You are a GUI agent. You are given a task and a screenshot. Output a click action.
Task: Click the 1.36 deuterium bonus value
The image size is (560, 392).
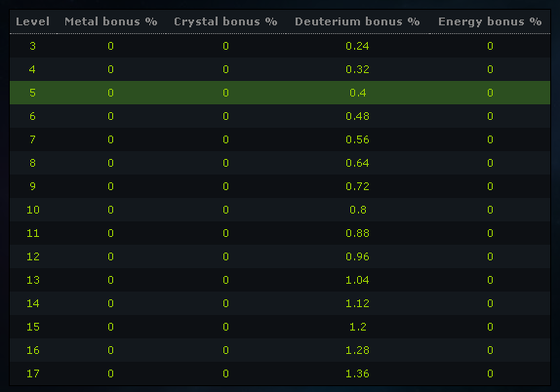click(357, 373)
